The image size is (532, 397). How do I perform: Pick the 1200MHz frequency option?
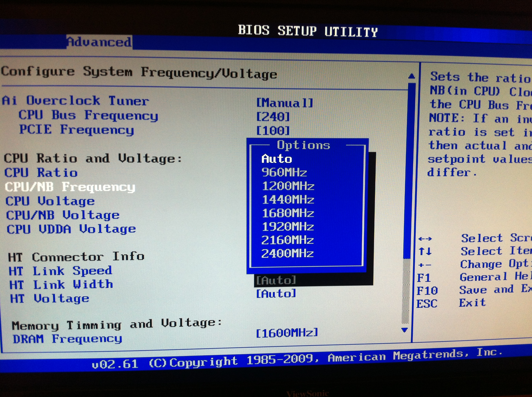(x=288, y=186)
